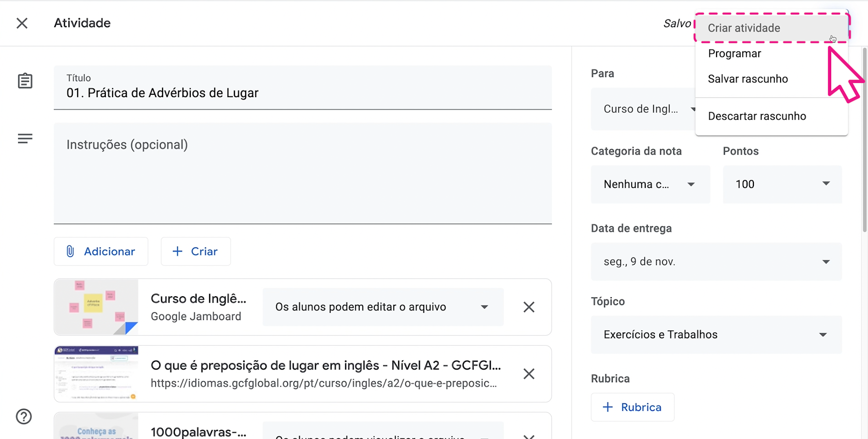868x439 pixels.
Task: Open the 1000palavras file permission dropdown
Action: (383, 431)
